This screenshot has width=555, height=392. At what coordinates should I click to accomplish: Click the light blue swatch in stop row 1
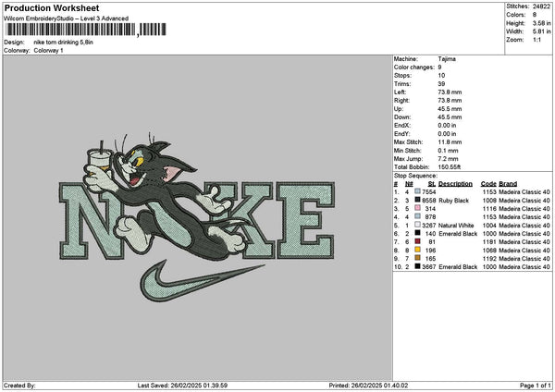418,191
